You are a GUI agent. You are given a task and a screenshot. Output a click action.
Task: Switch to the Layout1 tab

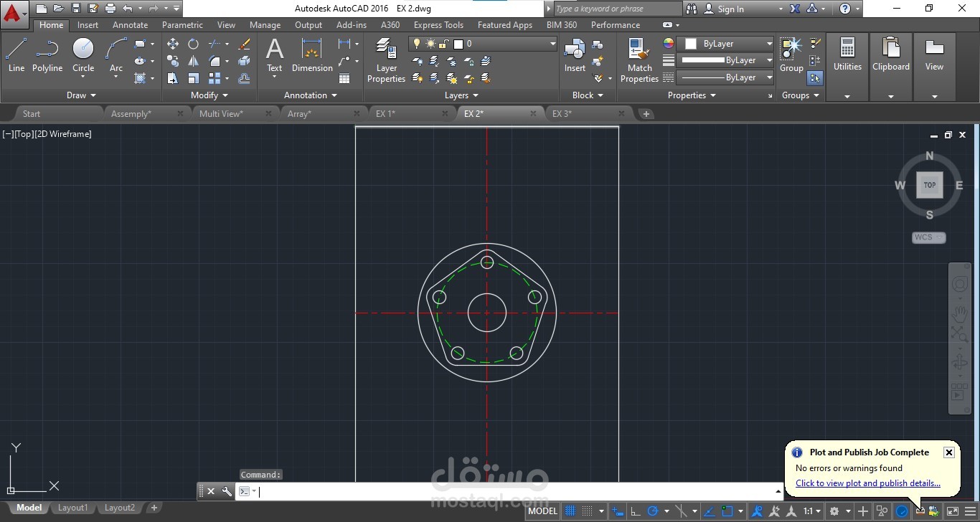point(72,508)
